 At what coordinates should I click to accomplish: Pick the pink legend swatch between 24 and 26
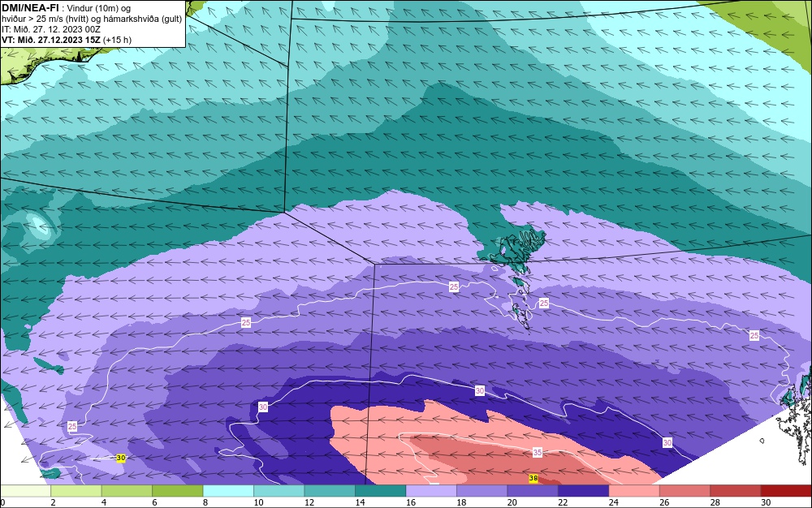point(634,491)
